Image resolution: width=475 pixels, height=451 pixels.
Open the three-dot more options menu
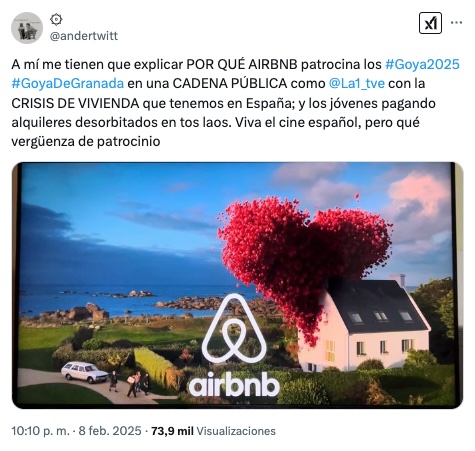[456, 23]
